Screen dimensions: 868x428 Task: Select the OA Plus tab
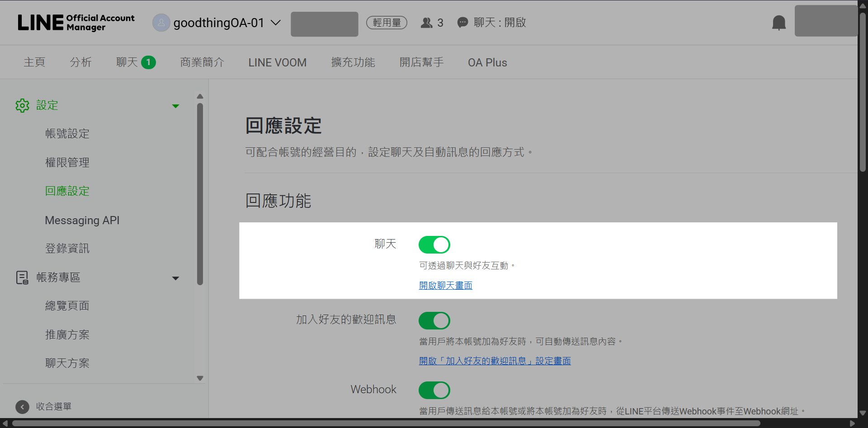point(487,62)
